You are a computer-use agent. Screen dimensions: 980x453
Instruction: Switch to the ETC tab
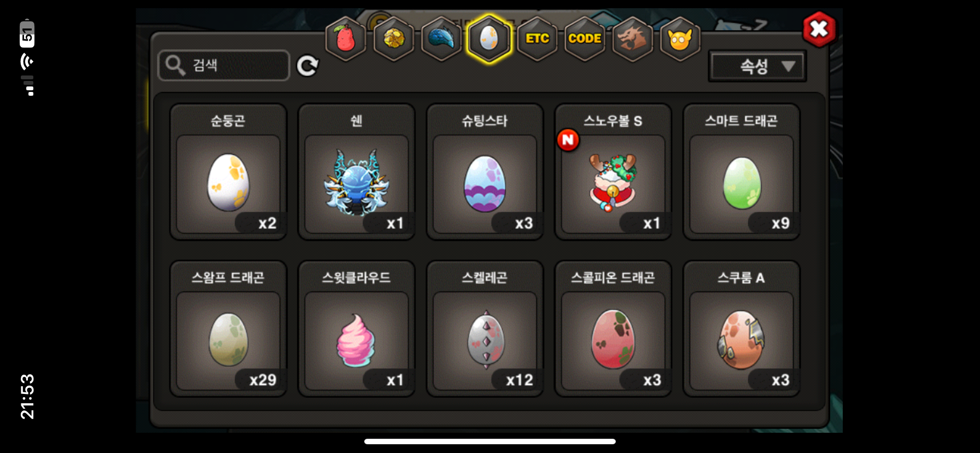(537, 39)
